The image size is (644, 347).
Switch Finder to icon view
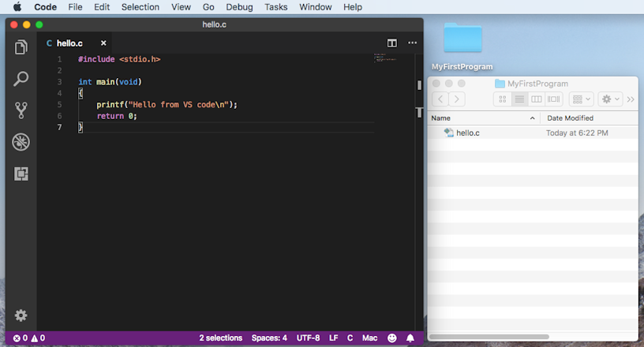502,99
